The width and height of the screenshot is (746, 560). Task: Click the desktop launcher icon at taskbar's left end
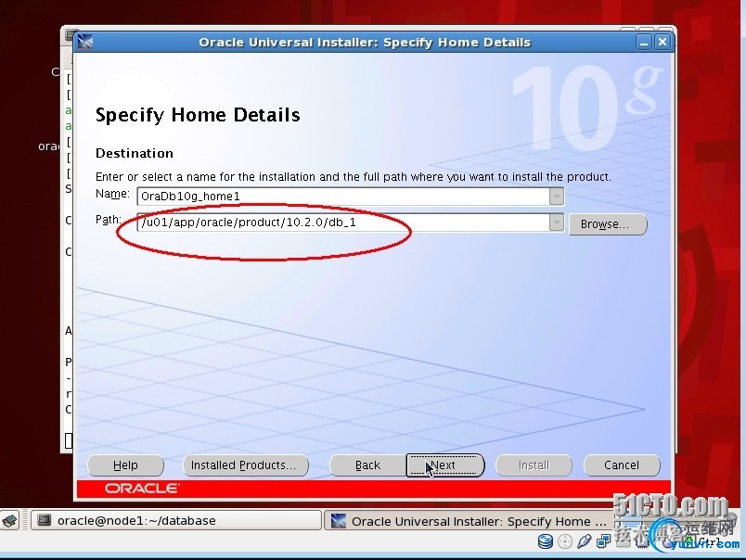(10, 521)
